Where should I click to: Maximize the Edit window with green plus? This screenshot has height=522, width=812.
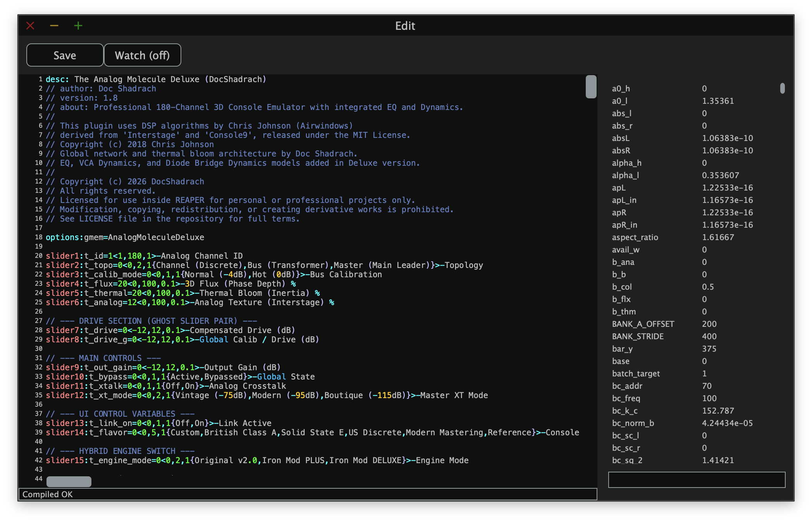point(78,26)
